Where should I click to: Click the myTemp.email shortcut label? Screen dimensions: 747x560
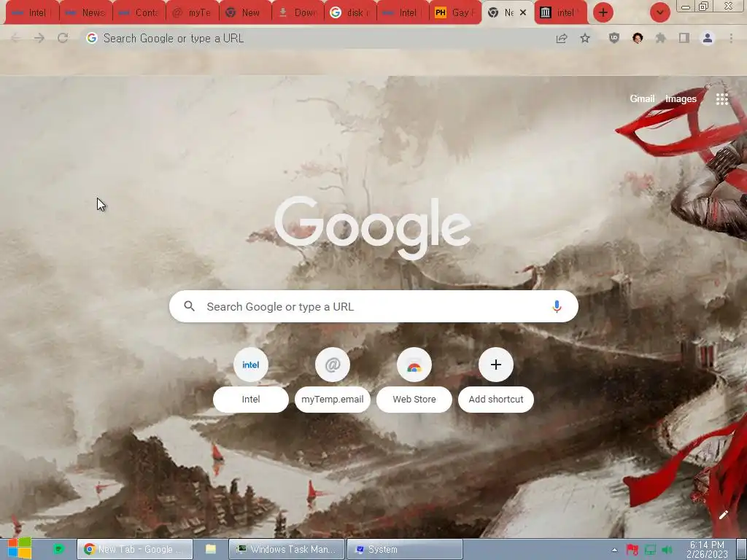[x=333, y=399]
